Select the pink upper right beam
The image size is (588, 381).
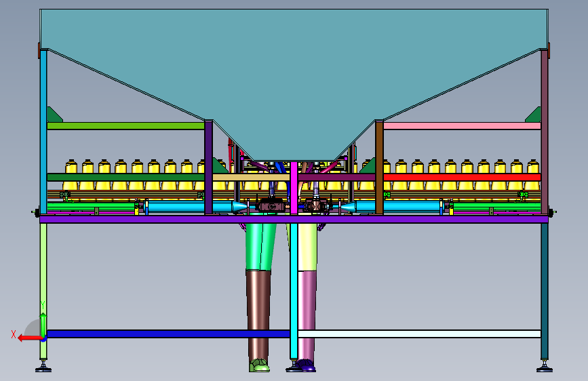click(x=462, y=125)
